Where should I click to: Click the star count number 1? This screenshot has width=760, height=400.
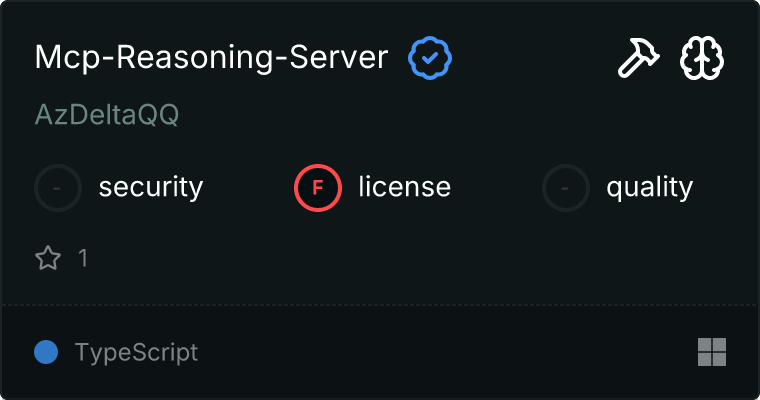click(83, 259)
